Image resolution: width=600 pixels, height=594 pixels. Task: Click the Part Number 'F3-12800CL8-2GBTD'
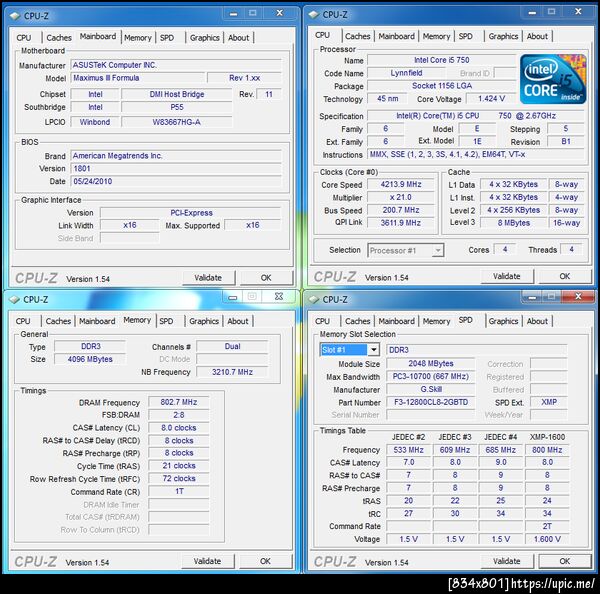tap(431, 402)
